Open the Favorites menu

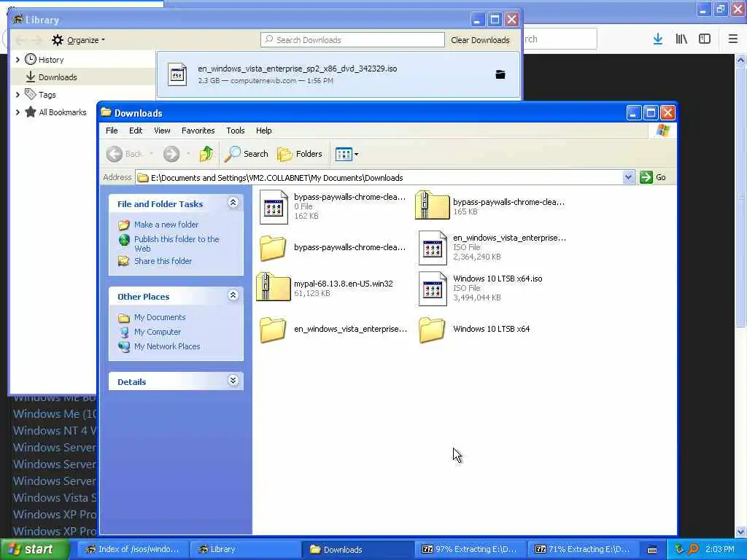coord(198,131)
